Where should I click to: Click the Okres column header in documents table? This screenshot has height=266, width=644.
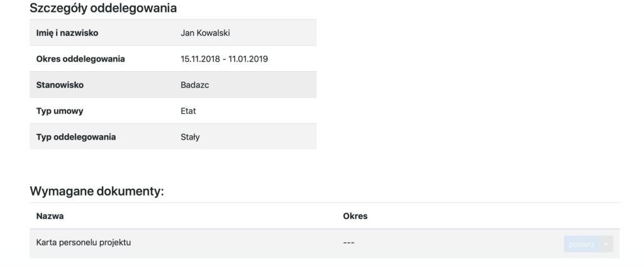point(355,216)
